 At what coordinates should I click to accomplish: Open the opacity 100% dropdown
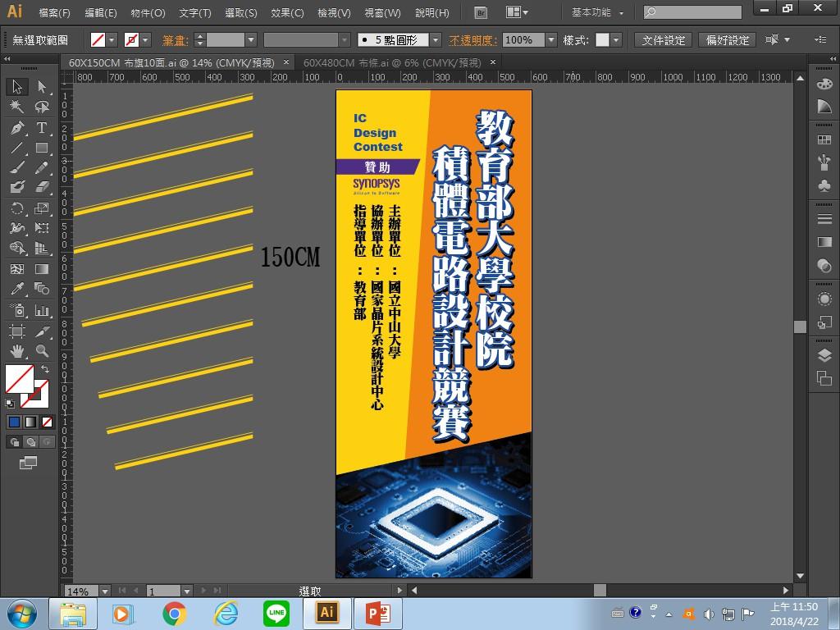click(x=551, y=40)
